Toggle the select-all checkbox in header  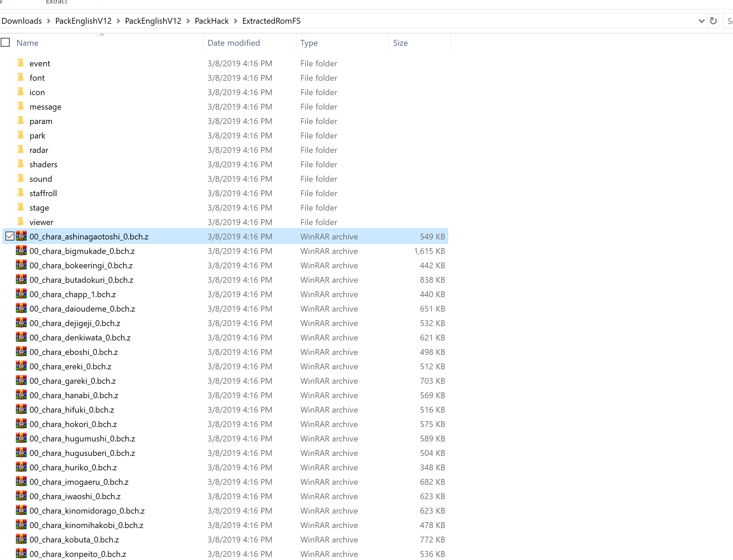pos(5,43)
